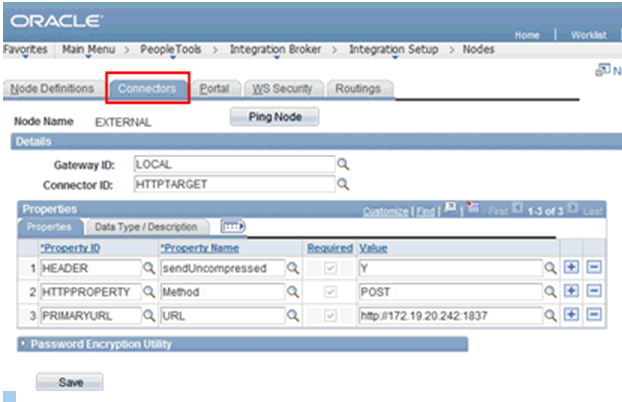Sort by Required column header
The width and height of the screenshot is (622, 402).
pos(330,248)
